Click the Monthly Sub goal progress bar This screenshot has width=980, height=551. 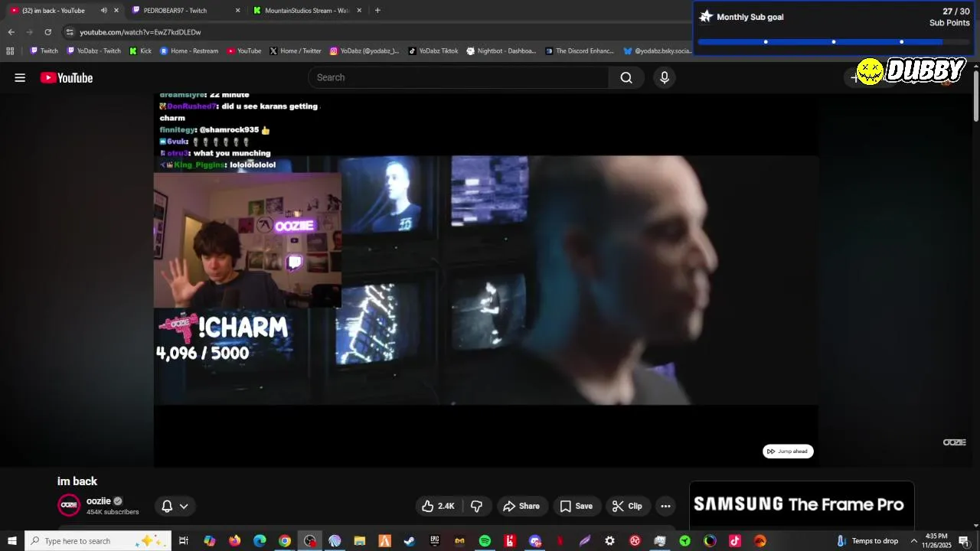(833, 42)
